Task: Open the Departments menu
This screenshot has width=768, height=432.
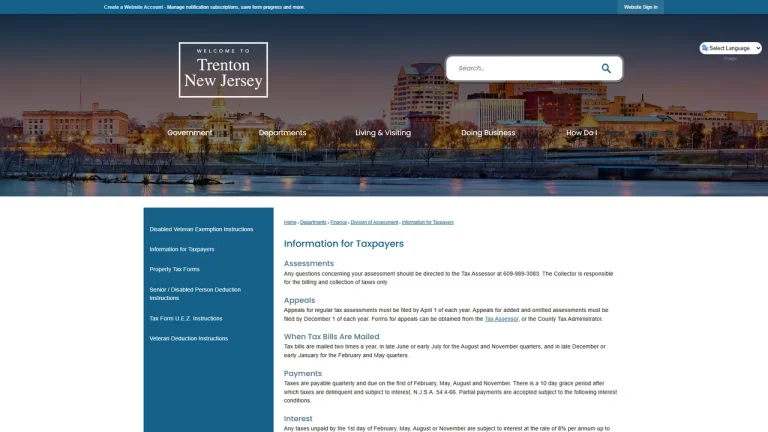Action: pyautogui.click(x=283, y=133)
